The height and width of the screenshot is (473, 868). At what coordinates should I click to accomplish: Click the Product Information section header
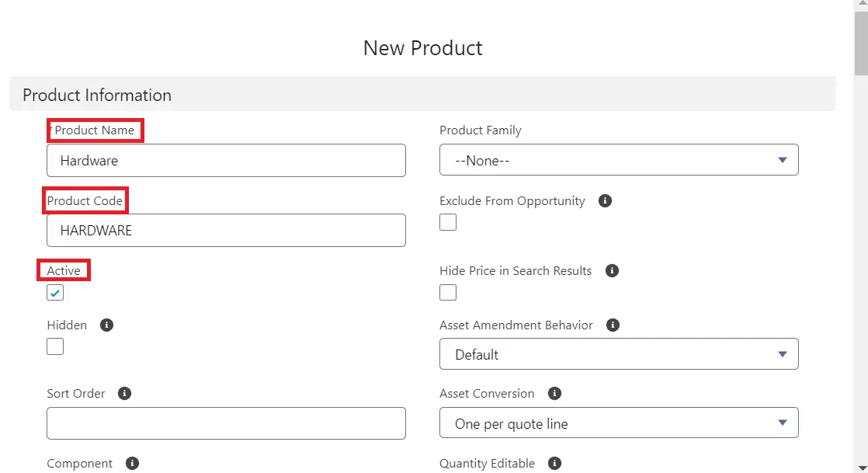pos(97,95)
